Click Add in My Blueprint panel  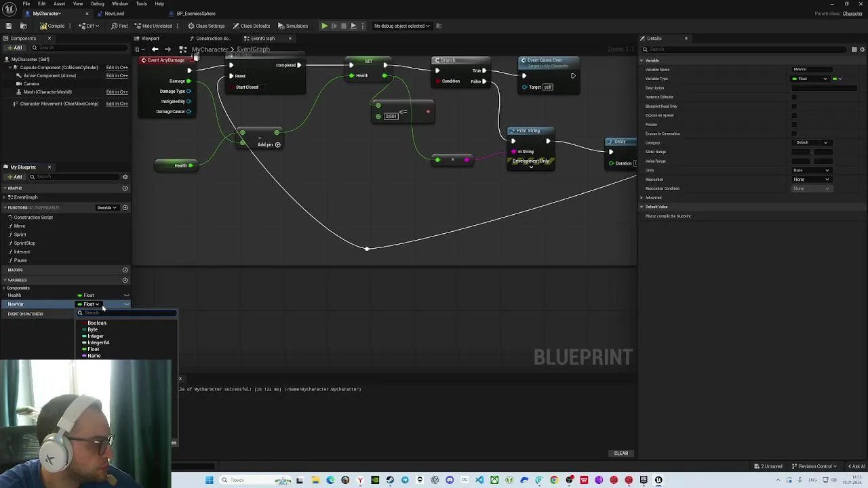click(x=14, y=177)
